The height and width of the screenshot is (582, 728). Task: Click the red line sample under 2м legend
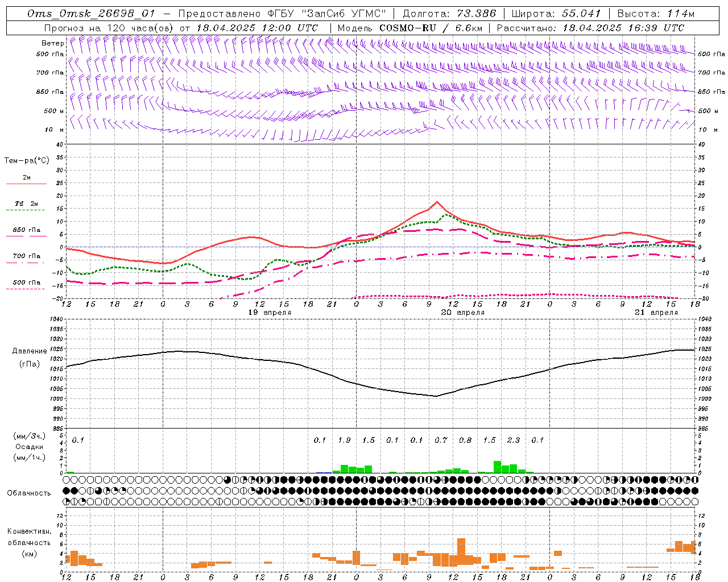coord(26,184)
